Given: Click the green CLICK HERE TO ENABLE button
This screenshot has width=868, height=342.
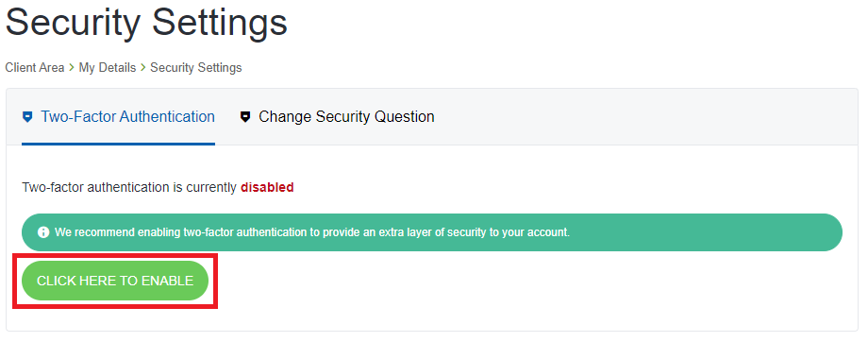Looking at the screenshot, I should coord(115,281).
